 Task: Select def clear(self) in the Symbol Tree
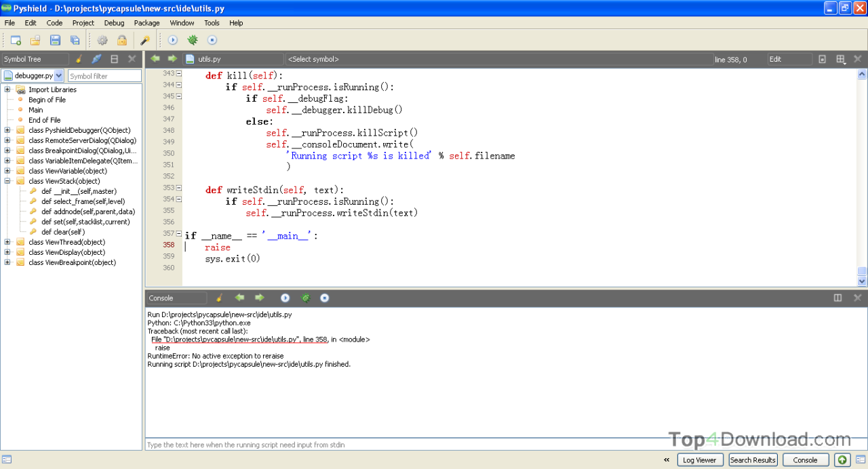65,231
